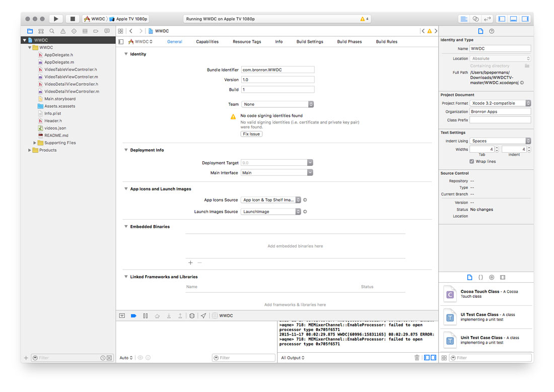Image resolution: width=554 pixels, height=392 pixels.
Task: Open the Info tab
Action: coord(279,42)
